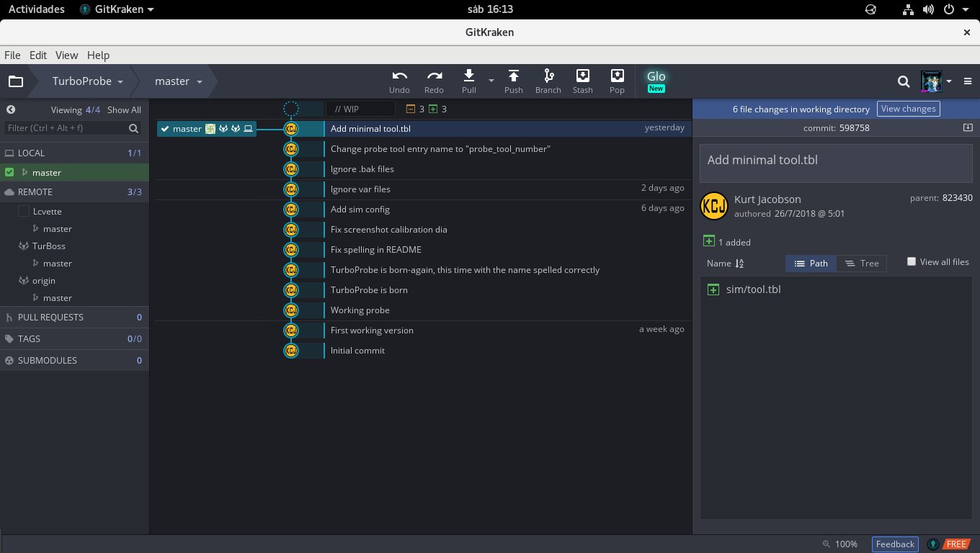980x553 pixels.
Task: Click the View changes button
Action: [x=908, y=109]
